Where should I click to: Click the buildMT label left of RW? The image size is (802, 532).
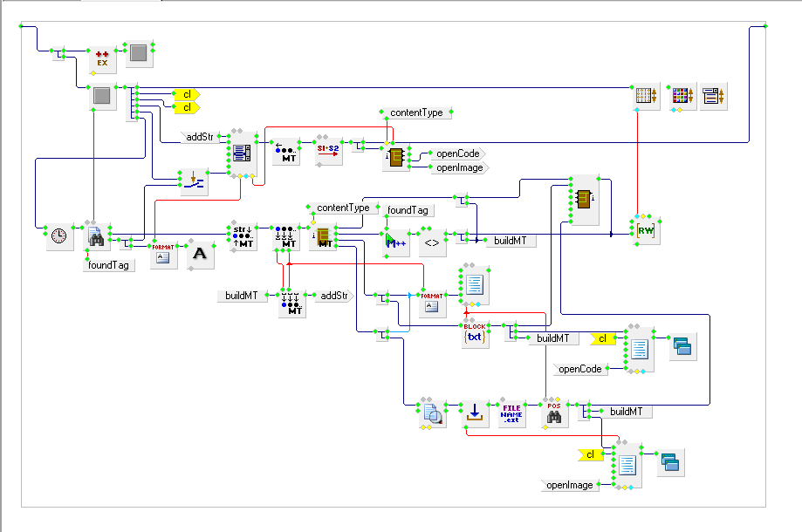pos(510,241)
